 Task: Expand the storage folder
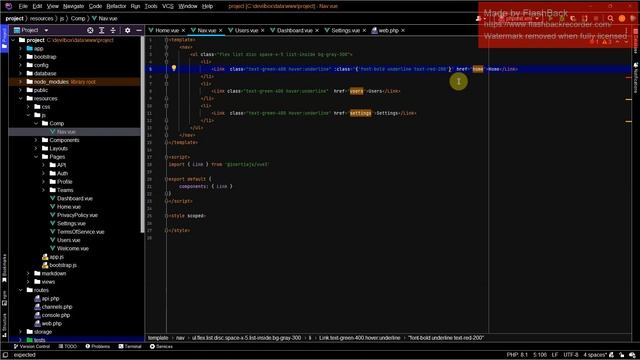pyautogui.click(x=20, y=331)
